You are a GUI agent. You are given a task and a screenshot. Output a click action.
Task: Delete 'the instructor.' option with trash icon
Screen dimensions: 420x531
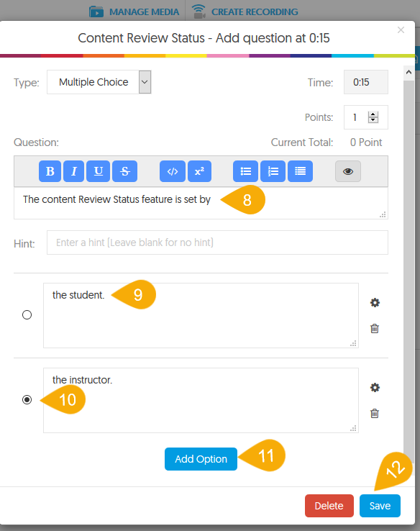click(x=375, y=414)
